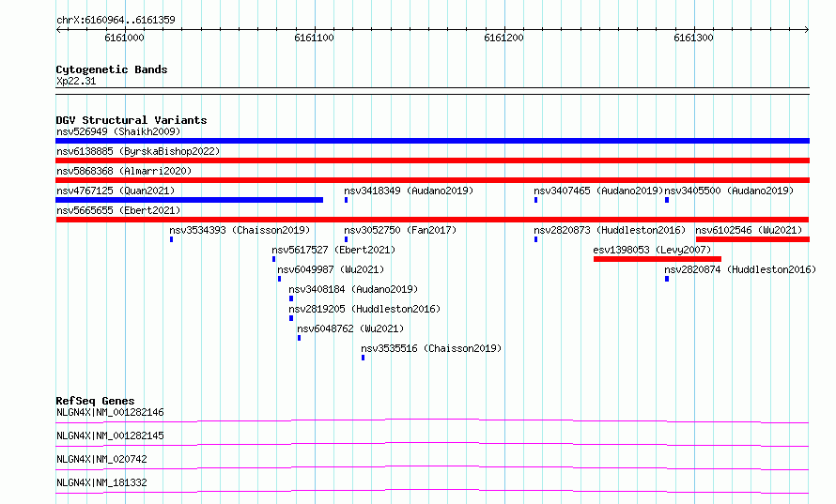Click nsv3534393 (Chaisson2019) blue marker
This screenshot has width=836, height=504.
click(x=171, y=239)
